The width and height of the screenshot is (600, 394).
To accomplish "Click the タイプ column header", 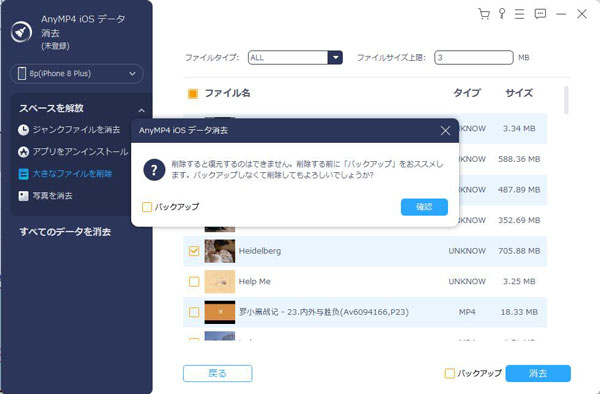I will (466, 93).
